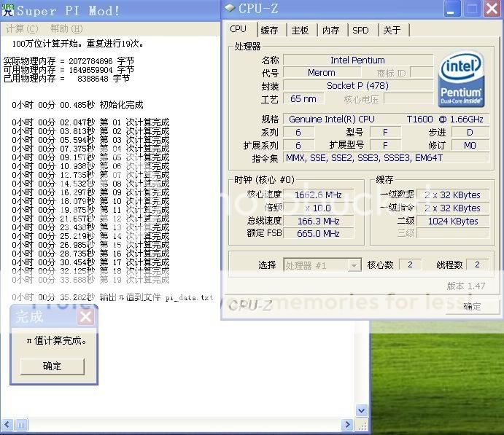Viewport: 504px width, 435px height.
Task: Click the multiplier value x 10.0
Action: tap(318, 208)
